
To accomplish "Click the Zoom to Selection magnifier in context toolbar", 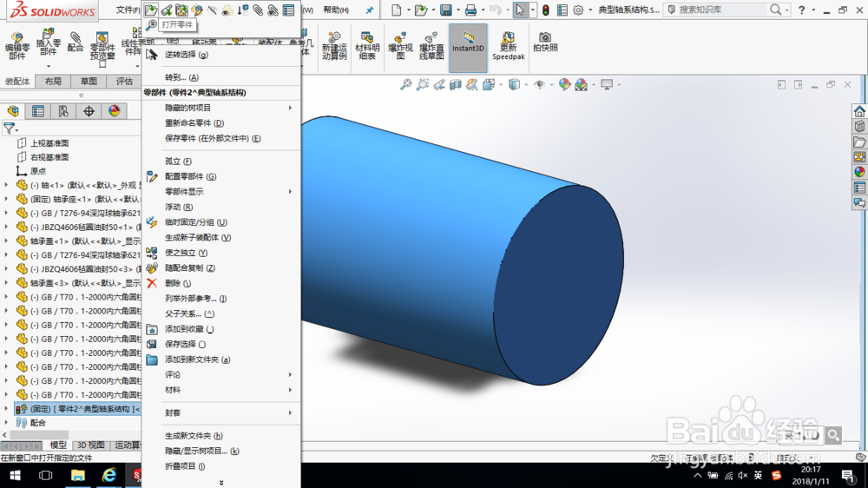I will (x=152, y=24).
